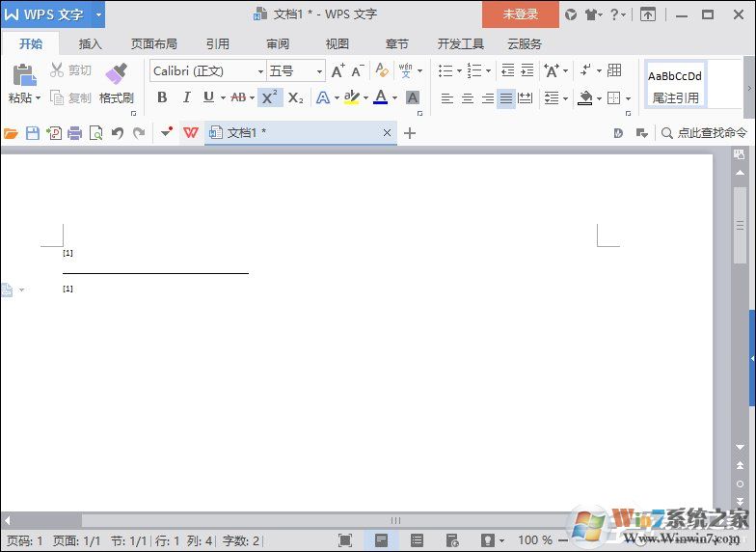Toggle bold formatting
The height and width of the screenshot is (552, 756).
[162, 97]
